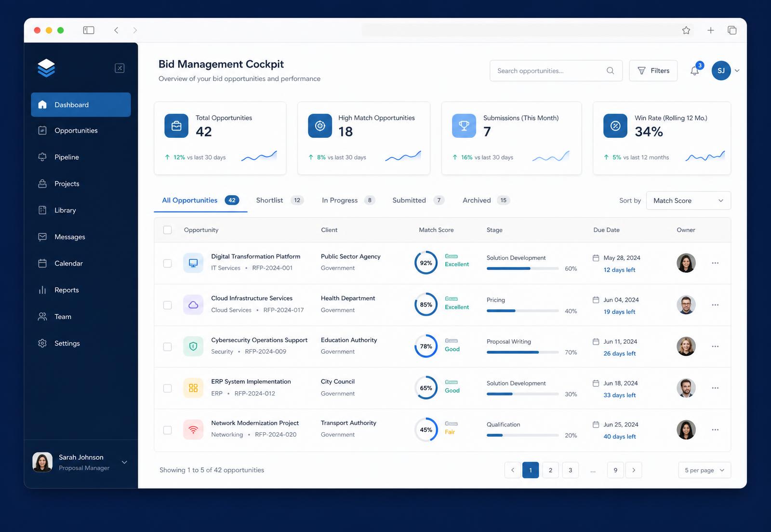Select all opportunities header checkbox
Viewport: 771px width, 532px height.
click(x=167, y=230)
